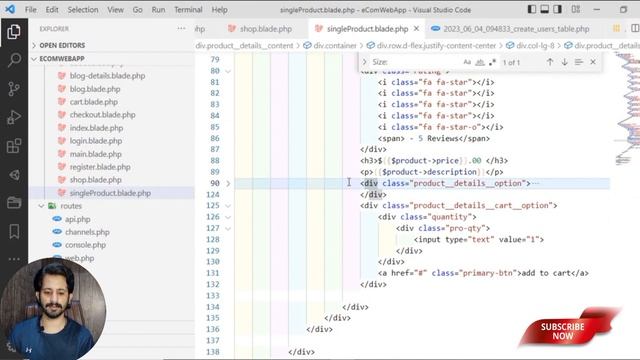640x360 pixels.
Task: Open api.php routes file
Action: pyautogui.click(x=78, y=219)
